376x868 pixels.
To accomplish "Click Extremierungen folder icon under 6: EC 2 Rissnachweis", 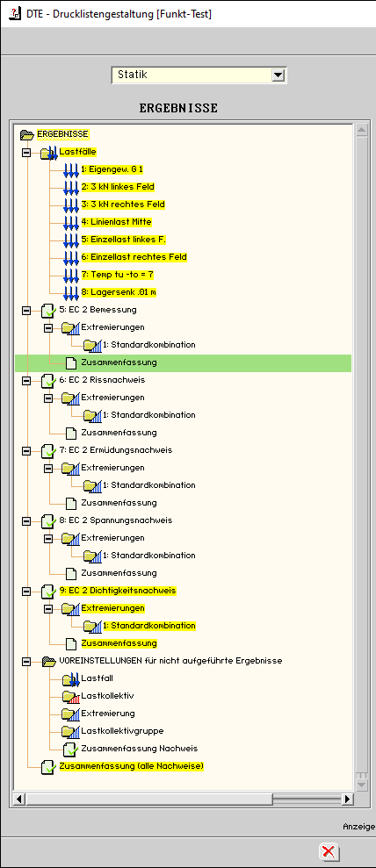I will click(x=71, y=398).
